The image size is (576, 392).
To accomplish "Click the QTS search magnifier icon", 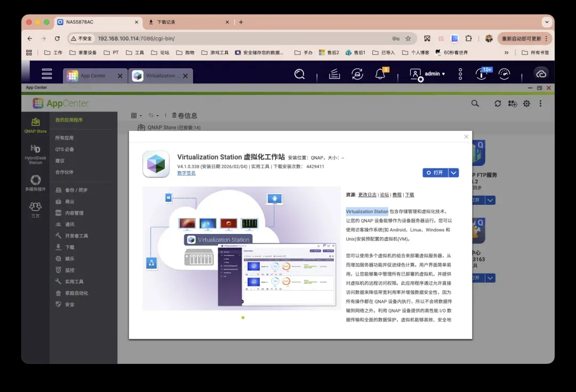I will tap(300, 74).
